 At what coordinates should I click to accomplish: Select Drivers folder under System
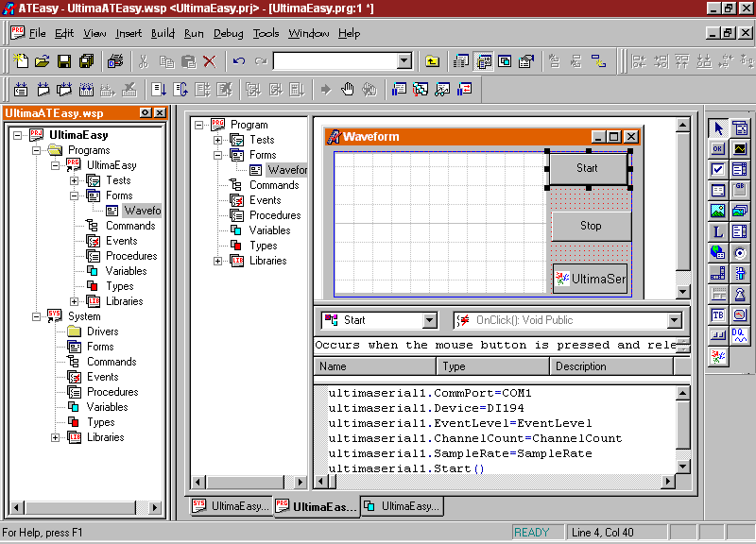tap(102, 331)
